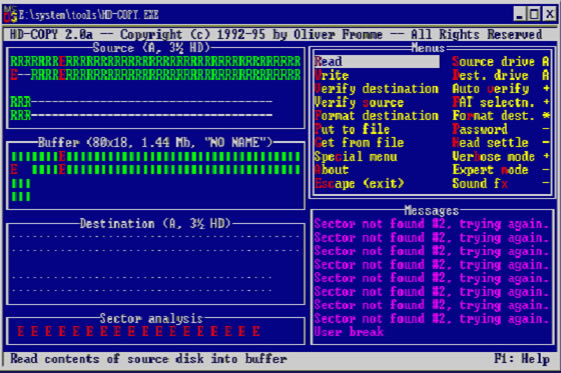Click the F1: Help status text
561x373 pixels.
coord(522,358)
